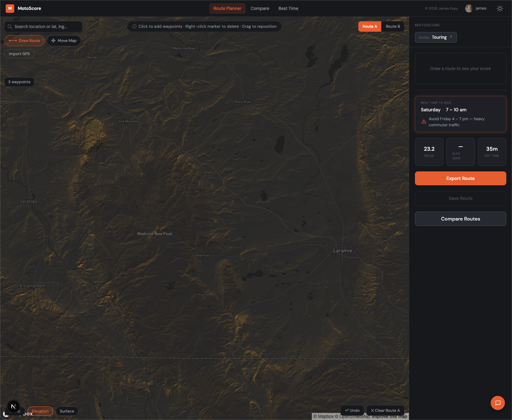This screenshot has height=420, width=512.
Task: Select the Draw Route tool
Action: 24,41
